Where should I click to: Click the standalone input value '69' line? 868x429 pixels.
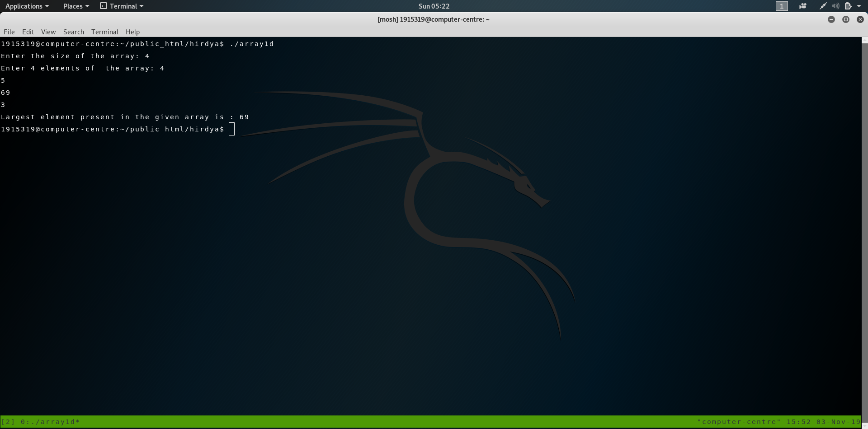coord(5,93)
